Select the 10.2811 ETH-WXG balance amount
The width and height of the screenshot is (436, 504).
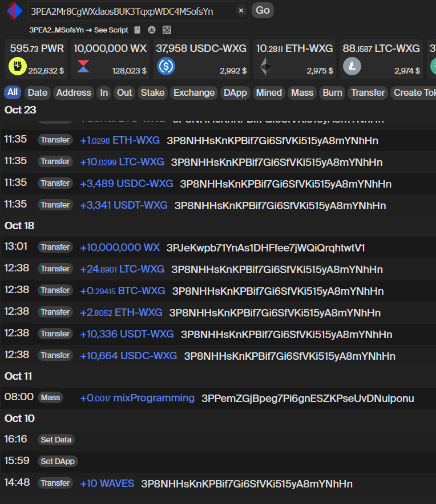[294, 48]
